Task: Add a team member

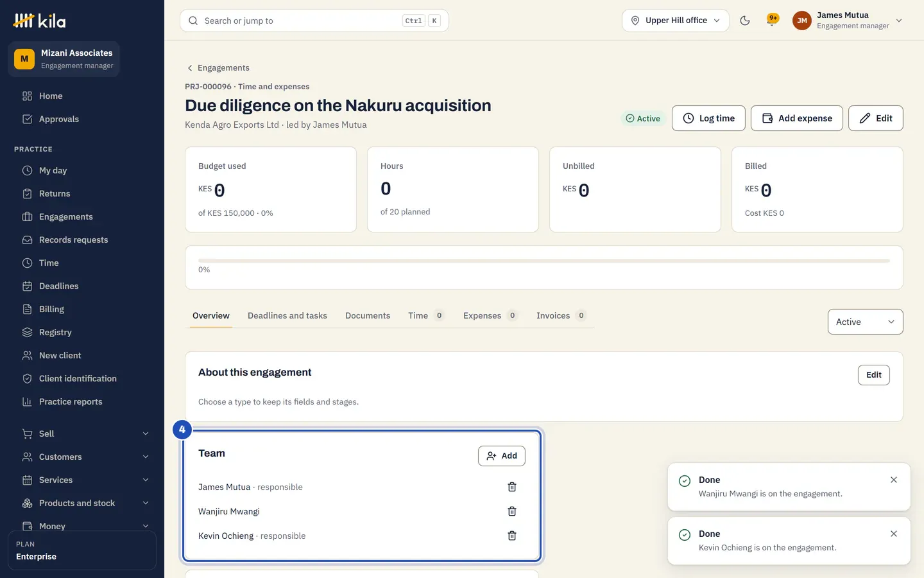Action: 502,456
